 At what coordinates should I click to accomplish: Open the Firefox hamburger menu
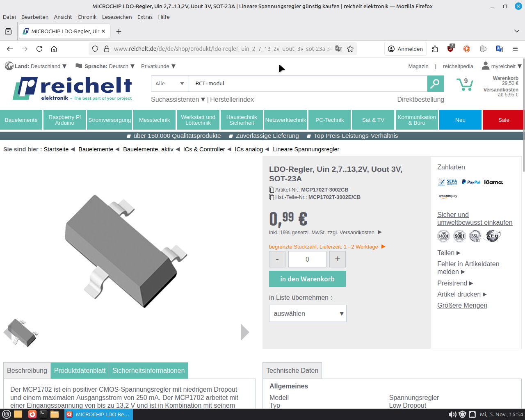point(515,49)
